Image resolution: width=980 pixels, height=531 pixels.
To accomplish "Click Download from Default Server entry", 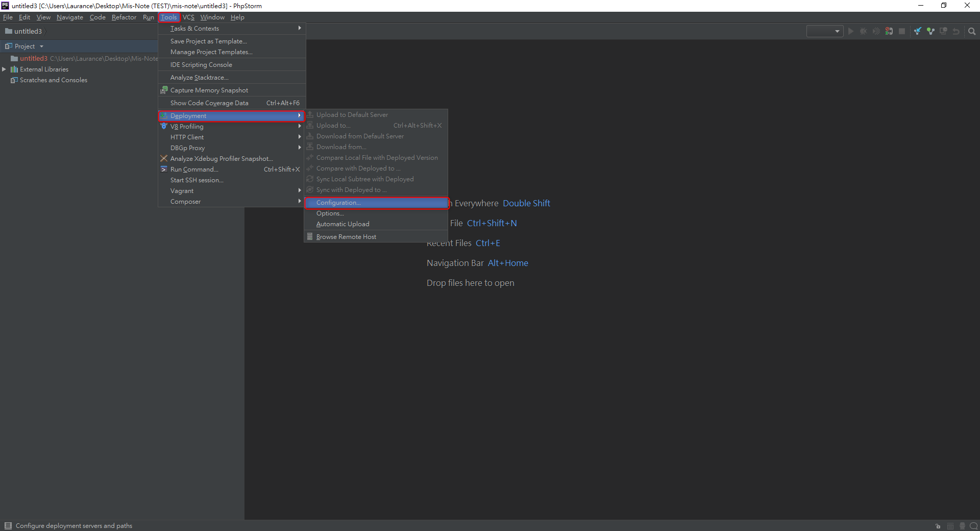I will click(376, 136).
